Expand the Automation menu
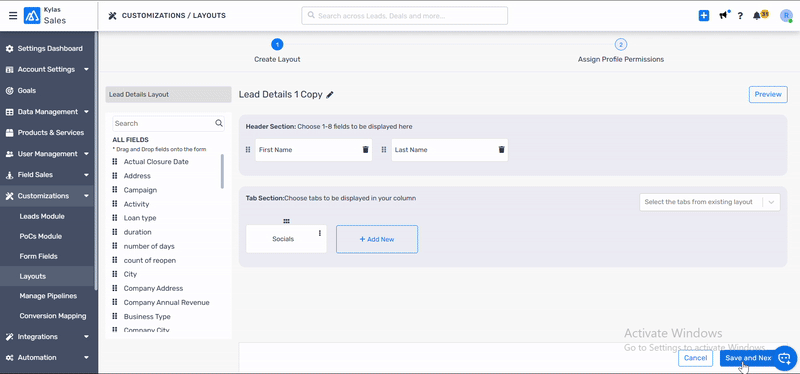The width and height of the screenshot is (800, 374). (x=86, y=358)
